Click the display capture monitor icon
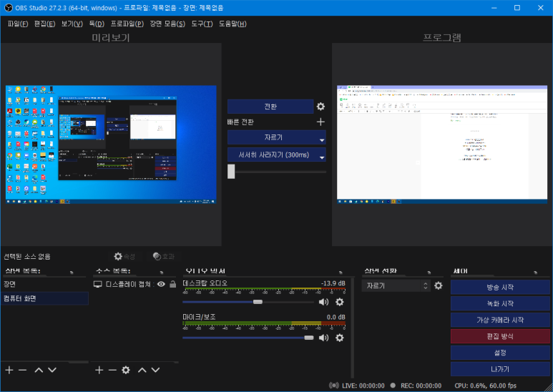The height and width of the screenshot is (392, 553). point(98,284)
